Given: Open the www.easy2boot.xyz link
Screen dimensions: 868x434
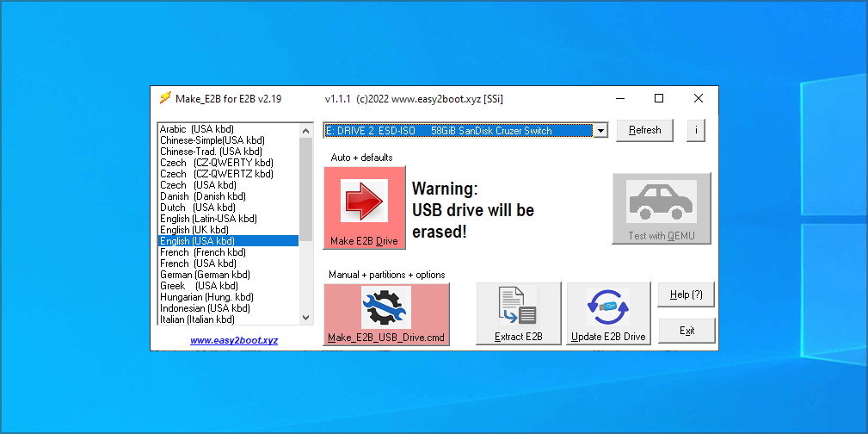Looking at the screenshot, I should [x=234, y=340].
